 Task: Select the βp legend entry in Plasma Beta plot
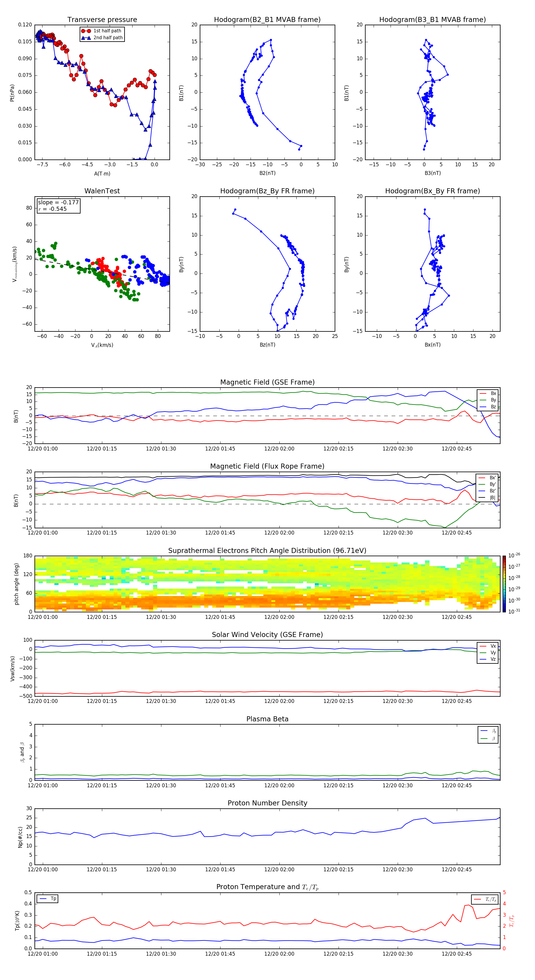(488, 731)
